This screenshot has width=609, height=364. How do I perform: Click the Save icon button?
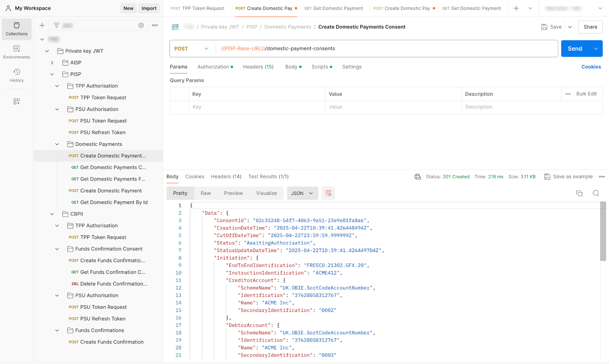tap(551, 27)
